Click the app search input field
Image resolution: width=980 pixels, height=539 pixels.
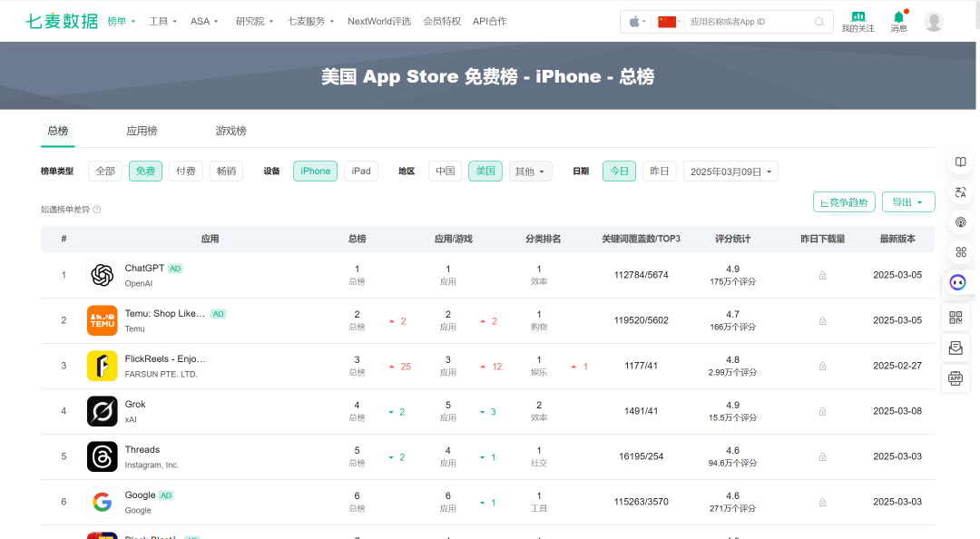750,22
